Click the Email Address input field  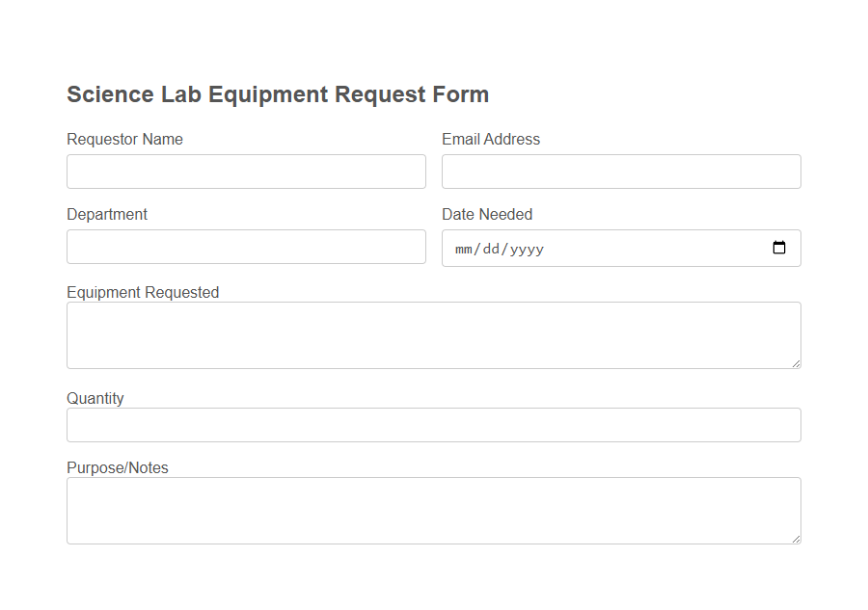point(620,171)
